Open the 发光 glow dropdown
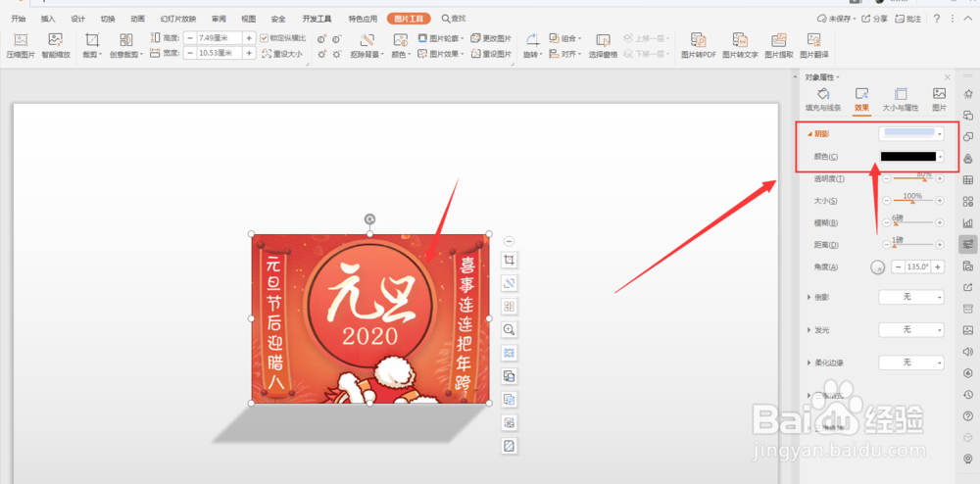The height and width of the screenshot is (484, 980). tap(910, 330)
